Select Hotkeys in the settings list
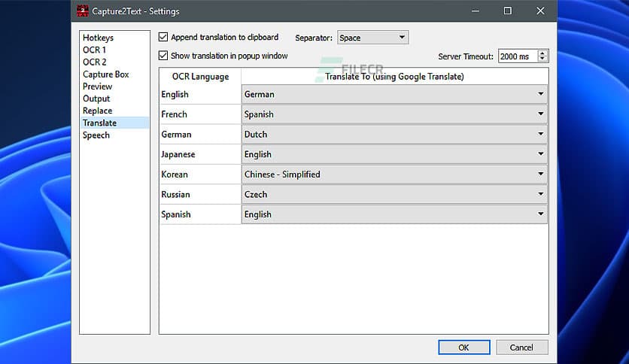Image resolution: width=629 pixels, height=364 pixels. pos(98,38)
